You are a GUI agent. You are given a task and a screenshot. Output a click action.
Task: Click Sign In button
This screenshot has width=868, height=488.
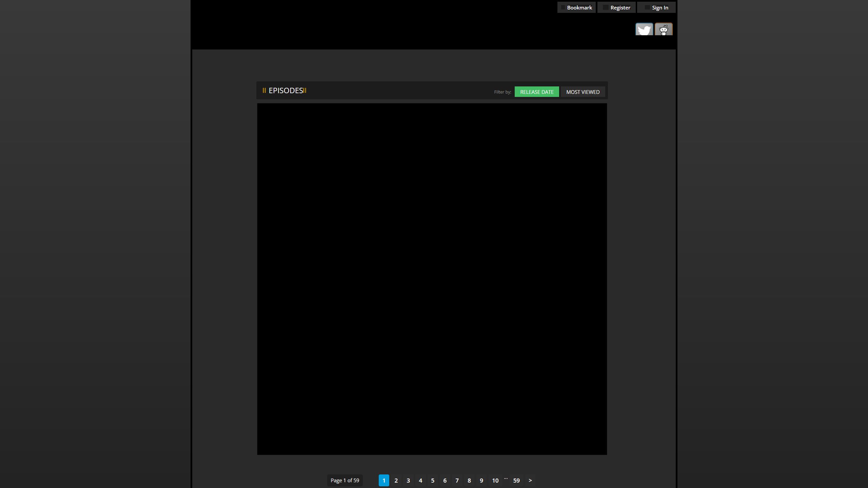[656, 7]
